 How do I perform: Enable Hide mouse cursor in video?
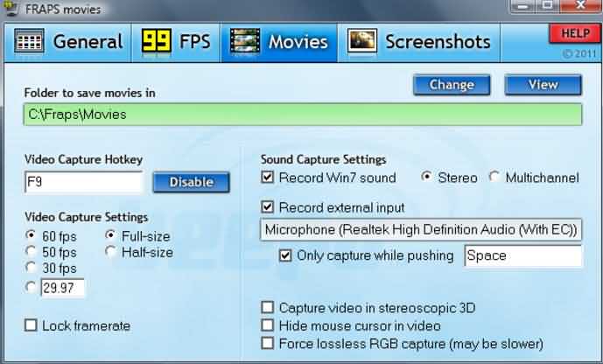click(267, 325)
